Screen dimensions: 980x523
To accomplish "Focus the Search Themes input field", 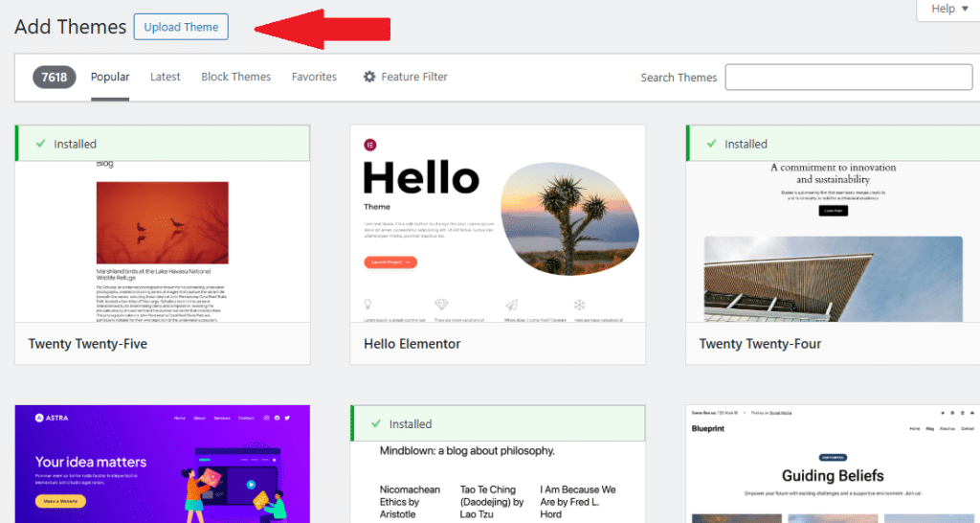I will click(x=849, y=77).
